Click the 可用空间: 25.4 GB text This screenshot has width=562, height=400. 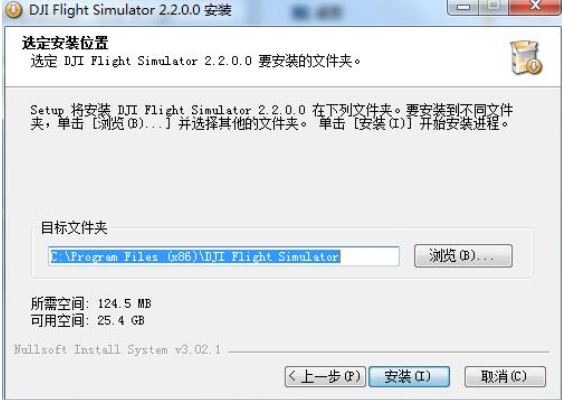88,320
